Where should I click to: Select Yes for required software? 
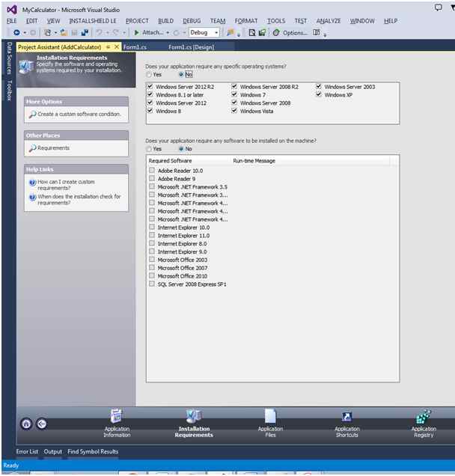click(149, 149)
